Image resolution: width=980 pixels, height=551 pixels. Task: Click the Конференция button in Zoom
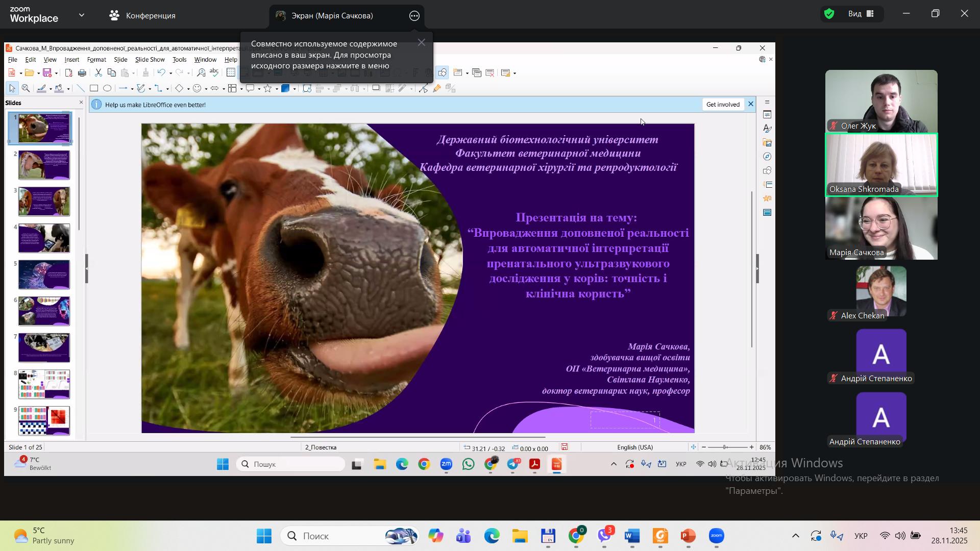142,15
